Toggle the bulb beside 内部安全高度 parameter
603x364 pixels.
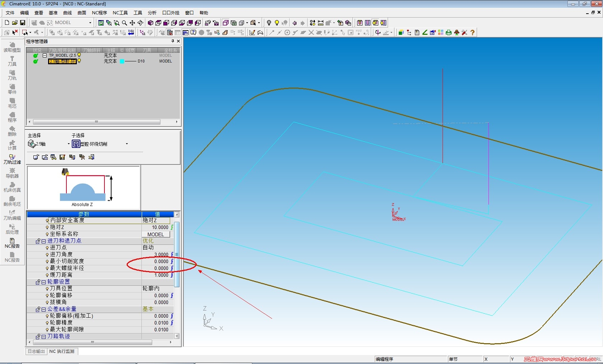coord(47,220)
